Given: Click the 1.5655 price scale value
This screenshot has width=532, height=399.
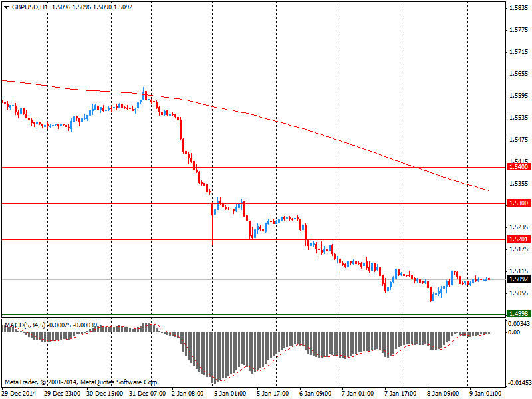Looking at the screenshot, I should [x=519, y=74].
